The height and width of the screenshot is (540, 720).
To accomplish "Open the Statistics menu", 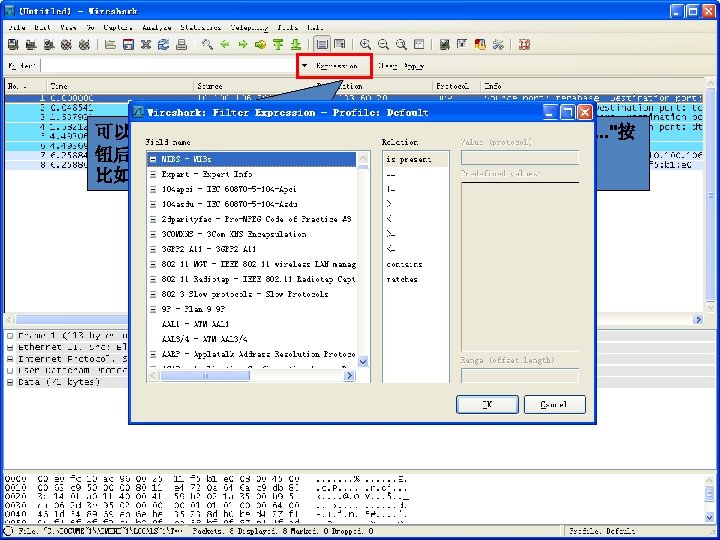I will pos(201,28).
